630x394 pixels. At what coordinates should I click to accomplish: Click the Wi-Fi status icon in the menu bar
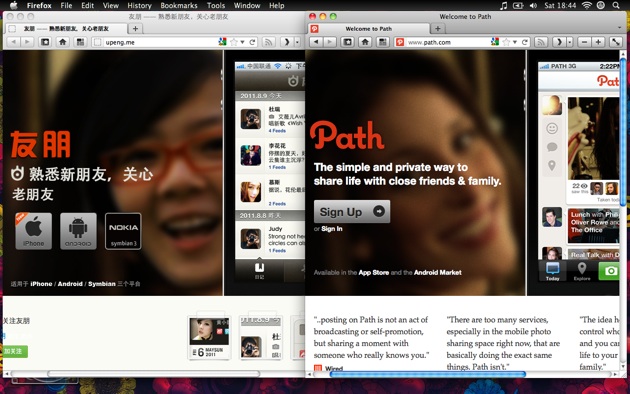pyautogui.click(x=587, y=5)
